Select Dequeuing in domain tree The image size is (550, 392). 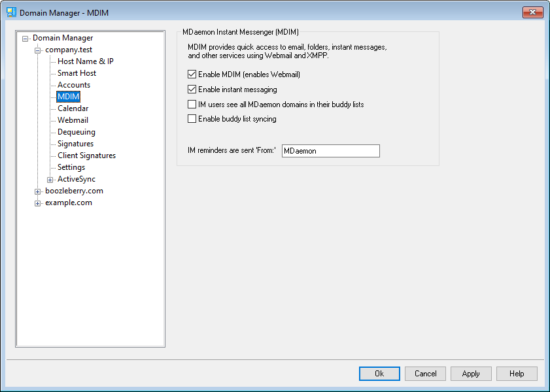(x=76, y=132)
